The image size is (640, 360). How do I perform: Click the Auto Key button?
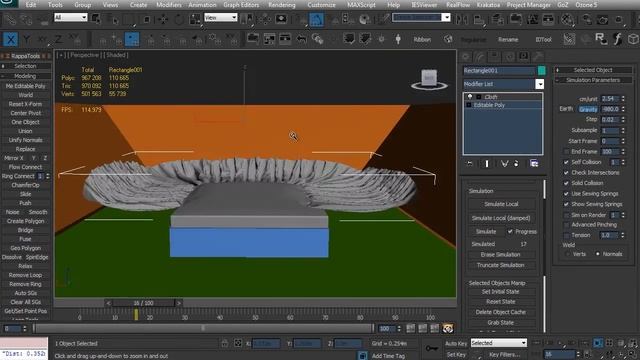click(x=456, y=343)
